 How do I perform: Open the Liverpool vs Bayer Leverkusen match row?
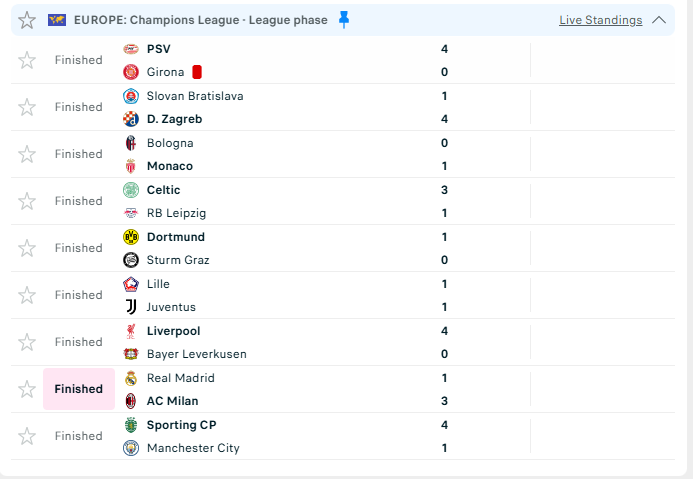point(343,342)
